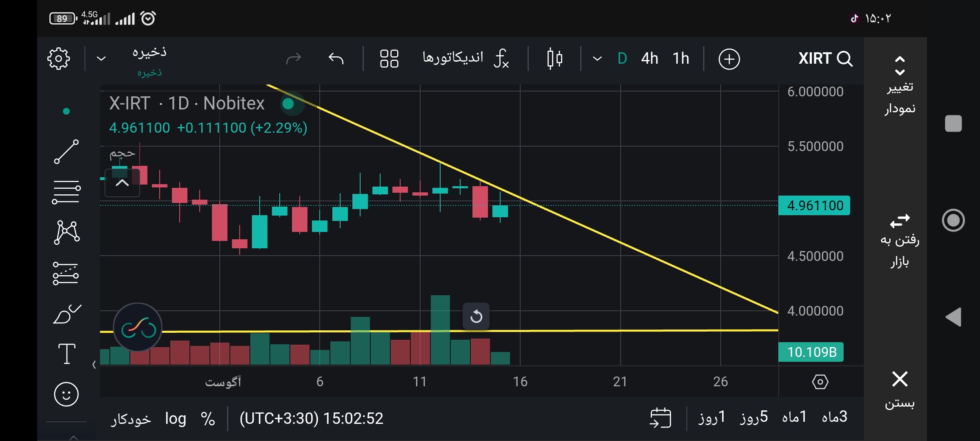Viewport: 980px width, 441px height.
Task: Click the X-IRT 1D Nobitex title
Action: coord(187,103)
